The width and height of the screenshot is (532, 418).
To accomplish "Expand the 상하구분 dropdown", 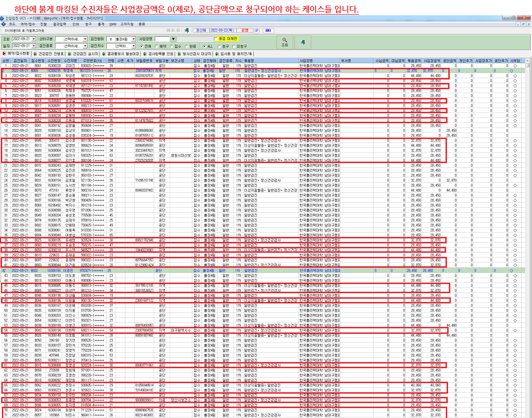I will [x=85, y=39].
